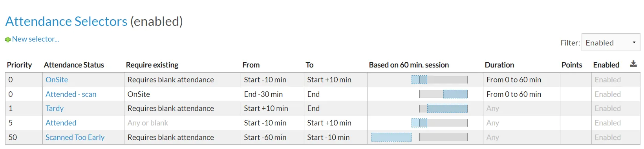
Task: Click the session time bar for Scanned Too Early
Action: (419, 137)
